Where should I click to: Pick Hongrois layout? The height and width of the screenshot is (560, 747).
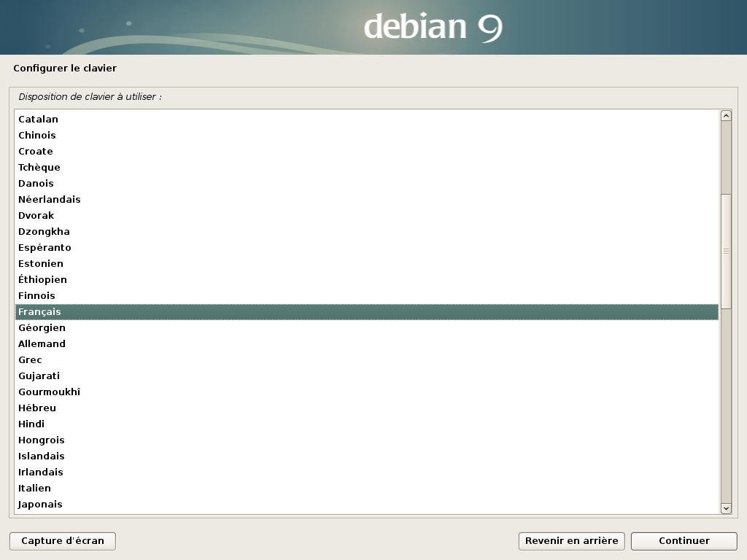[x=366, y=440]
